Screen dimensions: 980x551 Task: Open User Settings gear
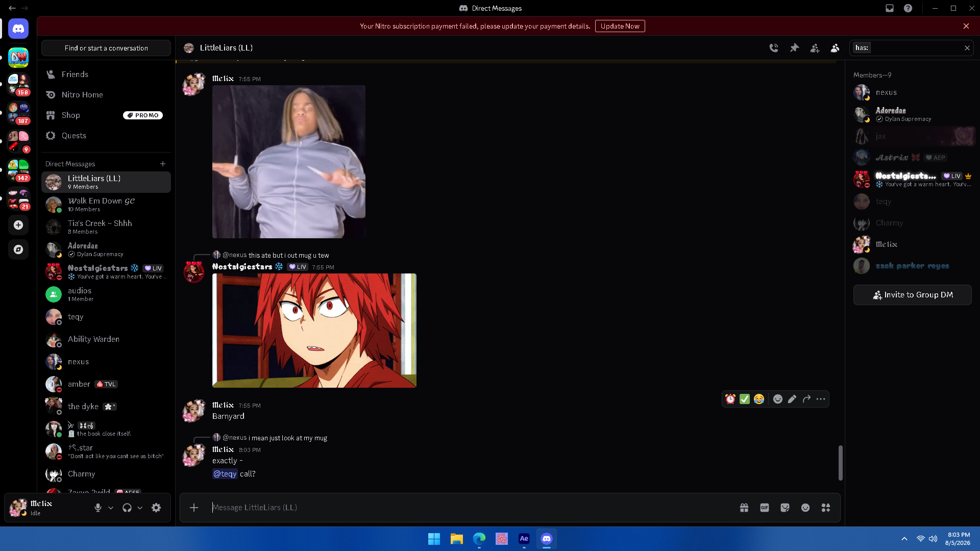click(x=156, y=508)
